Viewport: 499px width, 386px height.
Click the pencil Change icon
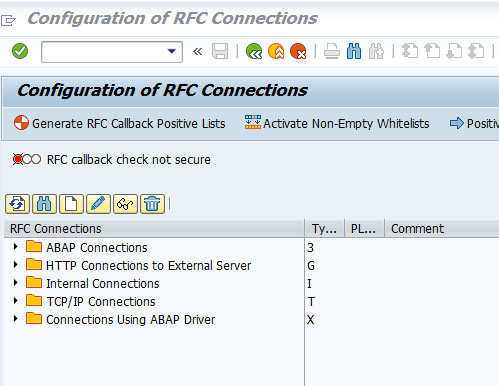[98, 204]
